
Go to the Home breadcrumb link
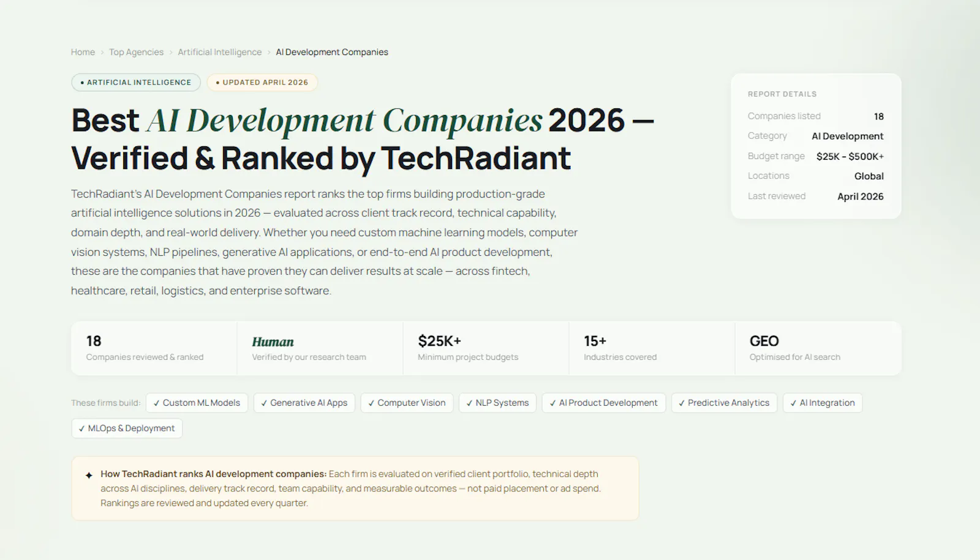tap(83, 52)
